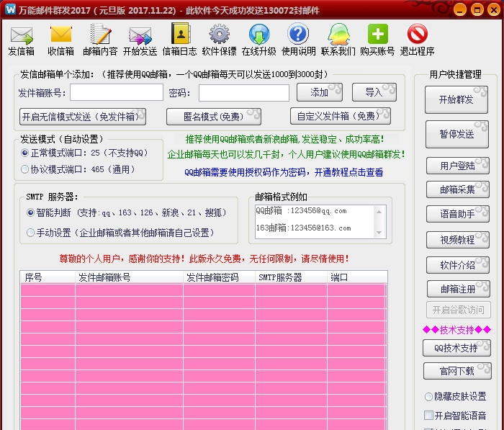
Task: Open the QQ邮箱授权码开通教程 link
Action: (x=284, y=172)
